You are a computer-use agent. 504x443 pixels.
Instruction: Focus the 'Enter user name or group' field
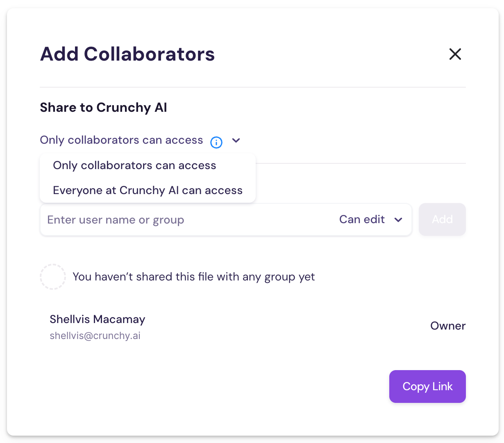pos(184,220)
